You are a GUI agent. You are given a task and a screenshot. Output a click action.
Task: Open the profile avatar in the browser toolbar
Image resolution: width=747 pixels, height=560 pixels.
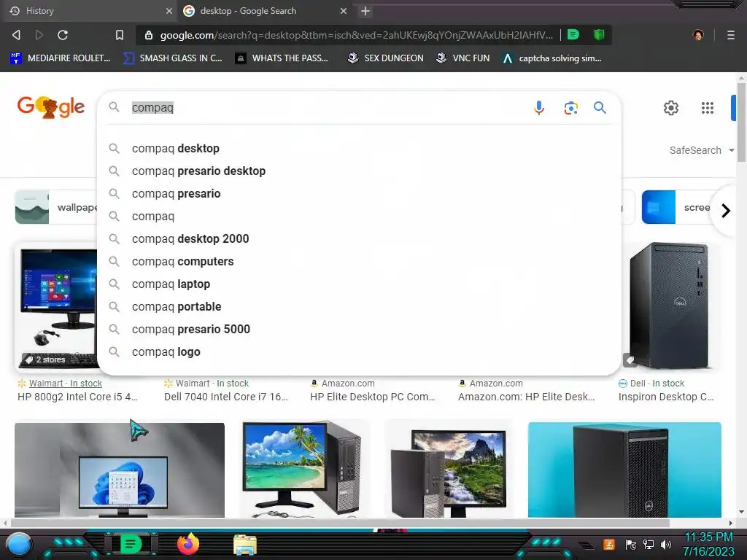click(698, 35)
